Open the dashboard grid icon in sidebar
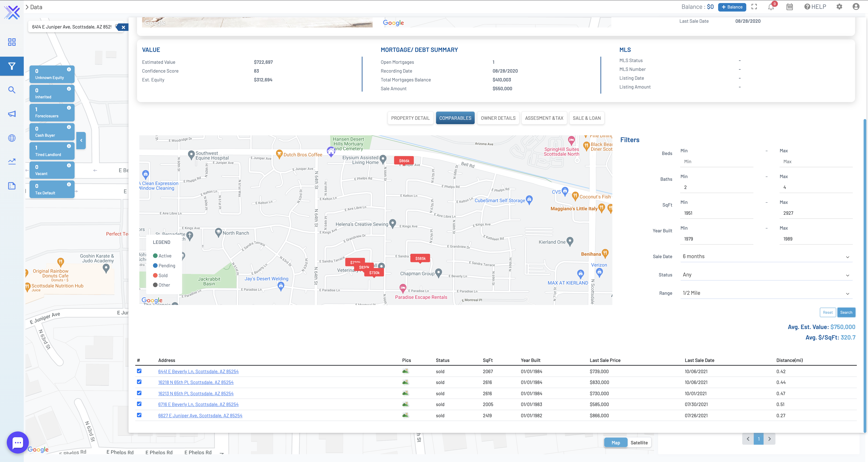 (12, 42)
